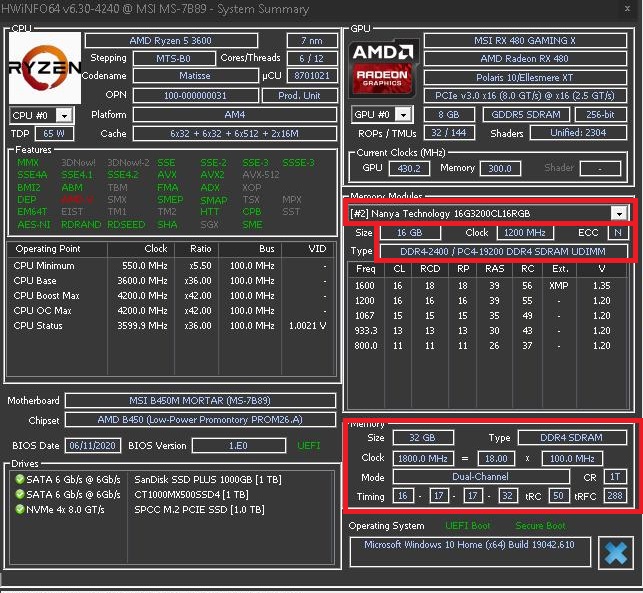
Task: Click the DDR4-2400 / PC4-19200 type field
Action: tap(503, 251)
